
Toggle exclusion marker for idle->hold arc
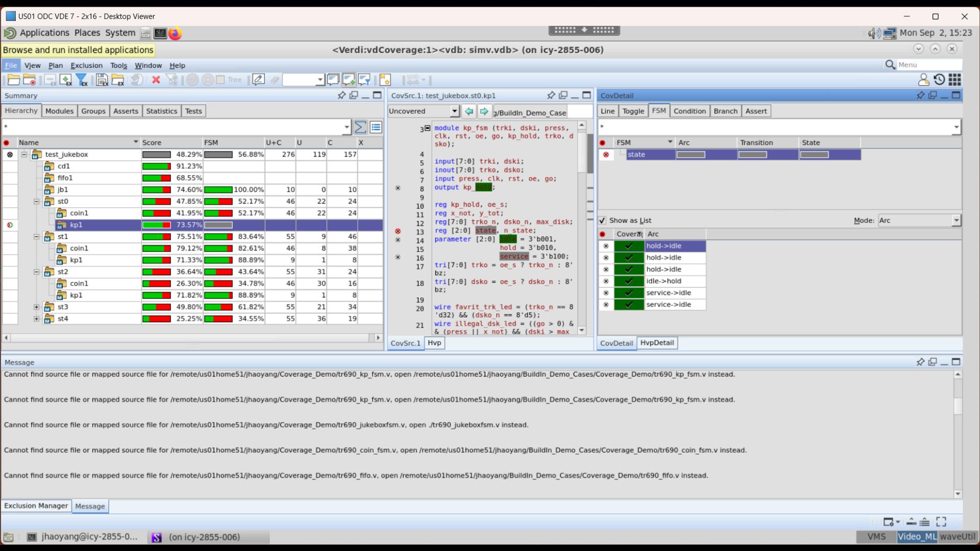coord(606,281)
